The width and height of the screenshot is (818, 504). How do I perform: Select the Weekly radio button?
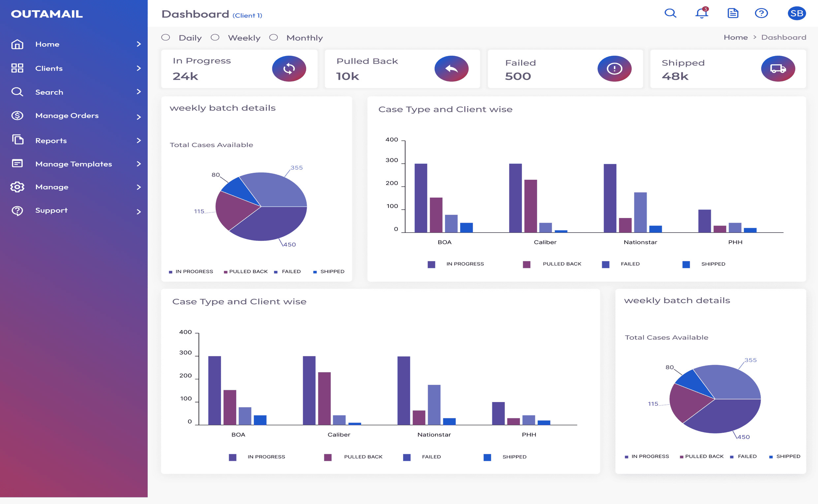[215, 37]
